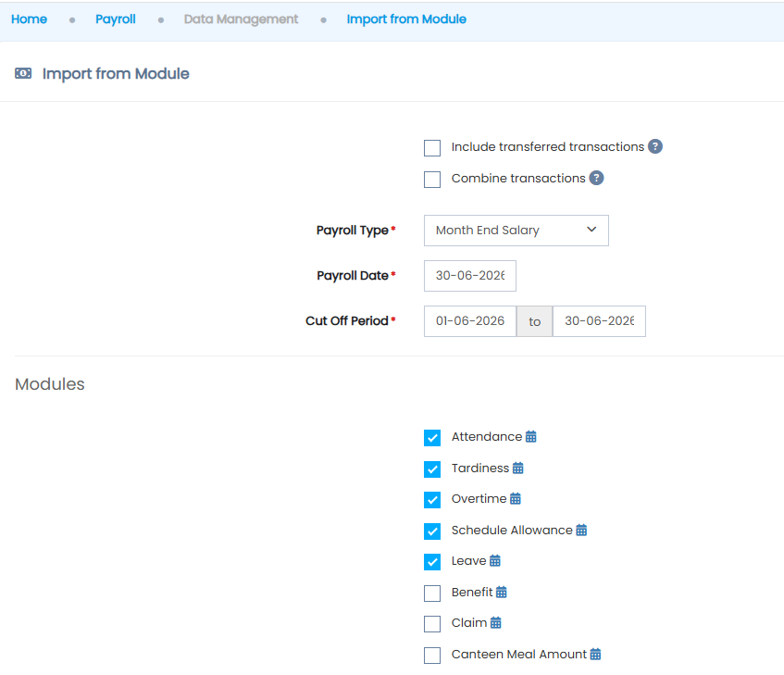This screenshot has height=675, width=784.
Task: Click the Cut Off Period start date field
Action: pyautogui.click(x=470, y=321)
